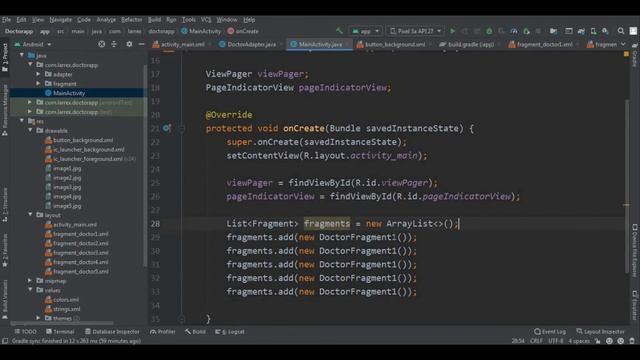Open the Structure side panel
640x360 pixels.
pos(5,205)
